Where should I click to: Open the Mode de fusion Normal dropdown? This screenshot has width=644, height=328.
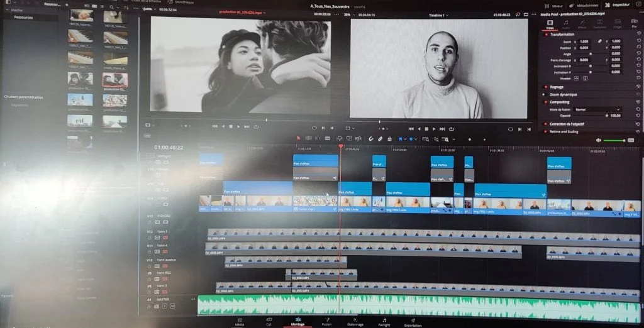pos(597,109)
